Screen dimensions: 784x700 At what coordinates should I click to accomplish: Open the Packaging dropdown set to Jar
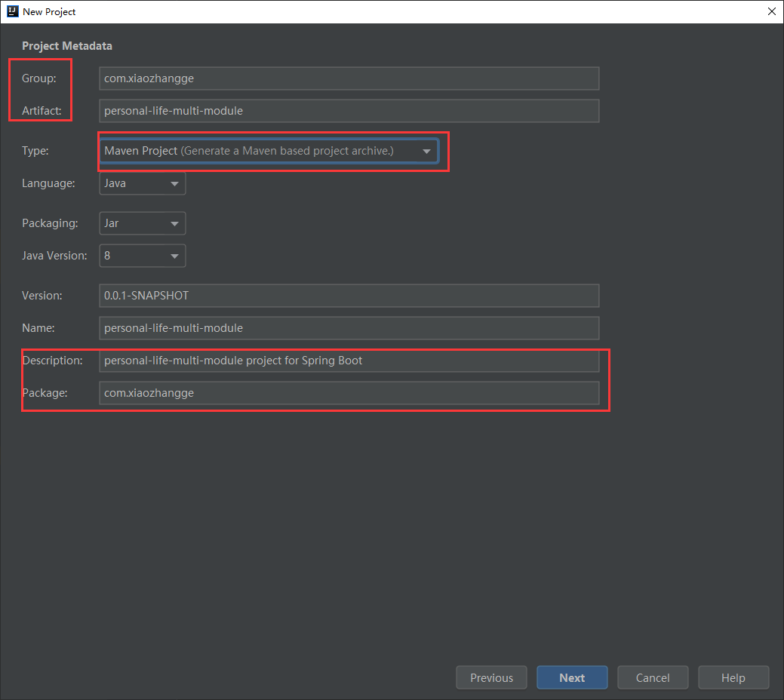tap(142, 223)
